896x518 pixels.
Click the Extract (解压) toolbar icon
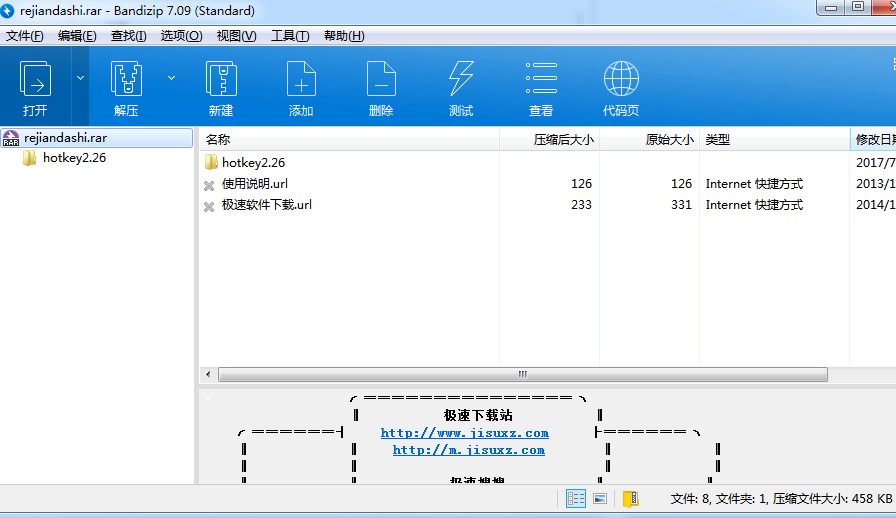pyautogui.click(x=126, y=87)
